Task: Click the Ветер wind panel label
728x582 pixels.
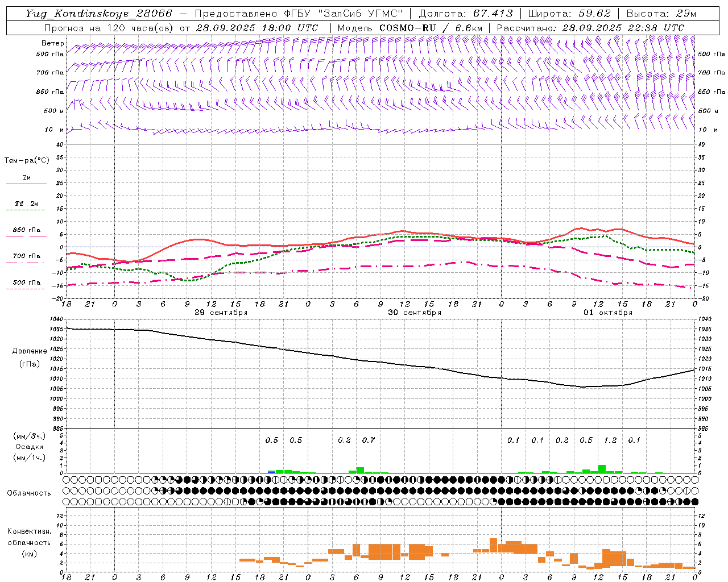Action: (x=53, y=43)
